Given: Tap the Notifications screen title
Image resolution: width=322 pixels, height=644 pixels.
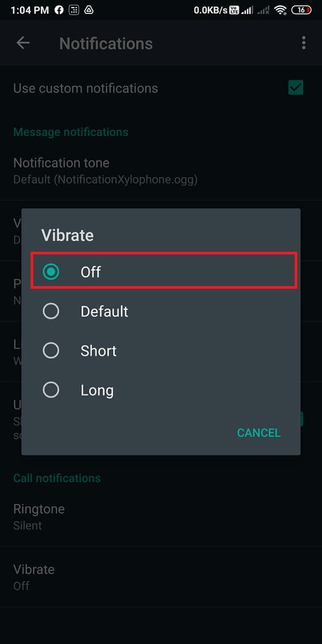Looking at the screenshot, I should coord(106,43).
